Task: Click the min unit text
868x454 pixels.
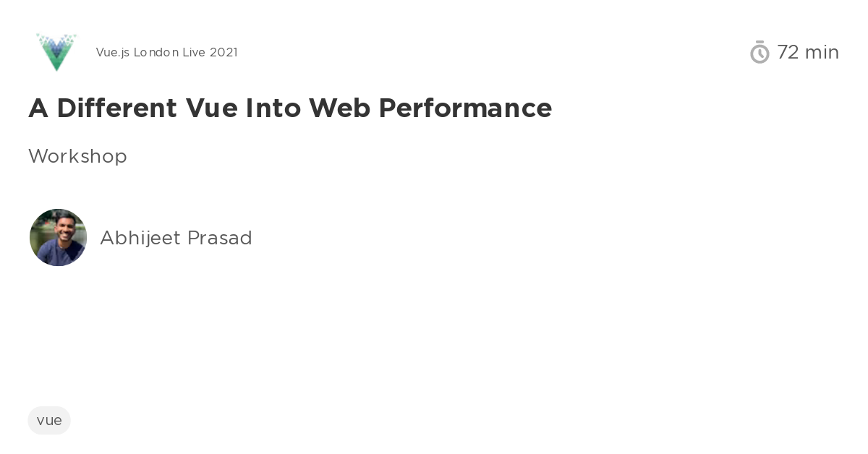Action: coord(822,52)
